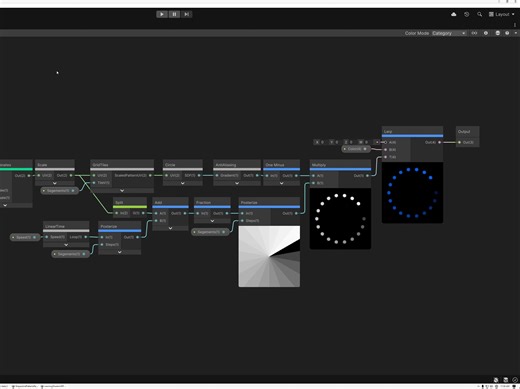Select Segments property feeding GridTiles Tiles
The height and width of the screenshot is (389, 520).
click(x=59, y=191)
